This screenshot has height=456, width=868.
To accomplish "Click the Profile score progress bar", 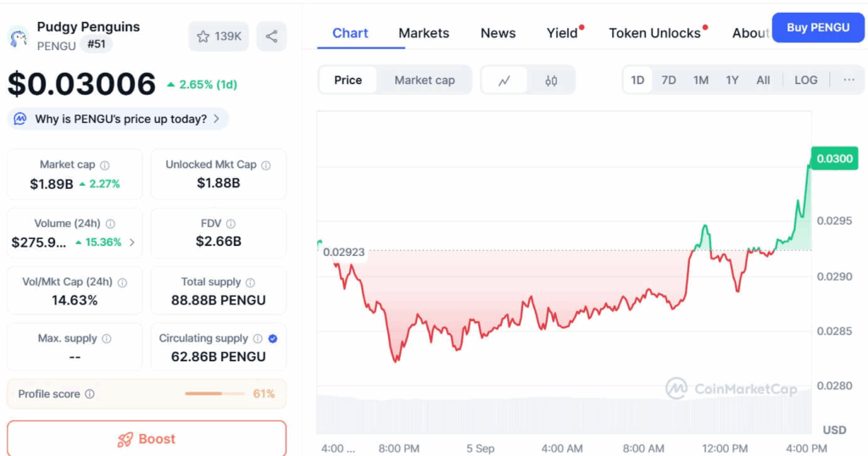I will [214, 394].
